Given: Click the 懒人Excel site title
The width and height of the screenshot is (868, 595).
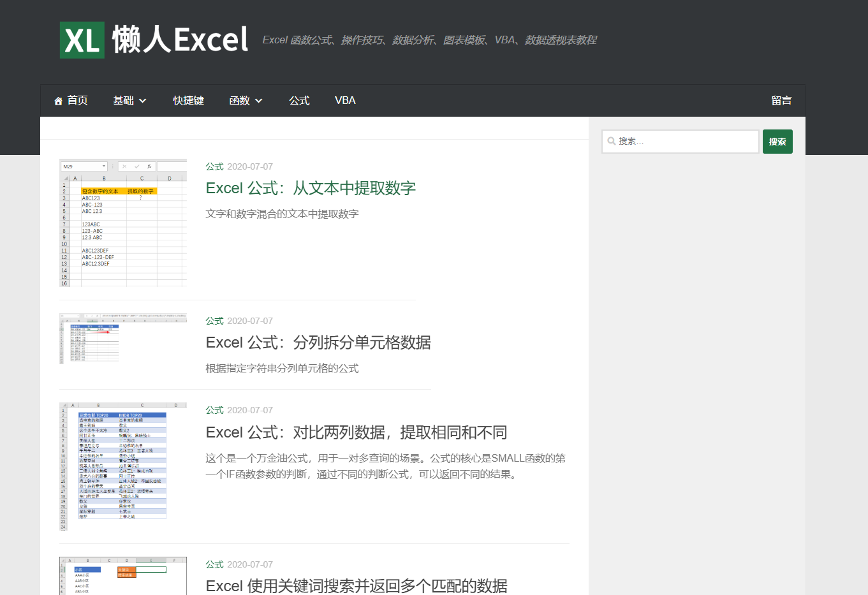Looking at the screenshot, I should tap(180, 40).
